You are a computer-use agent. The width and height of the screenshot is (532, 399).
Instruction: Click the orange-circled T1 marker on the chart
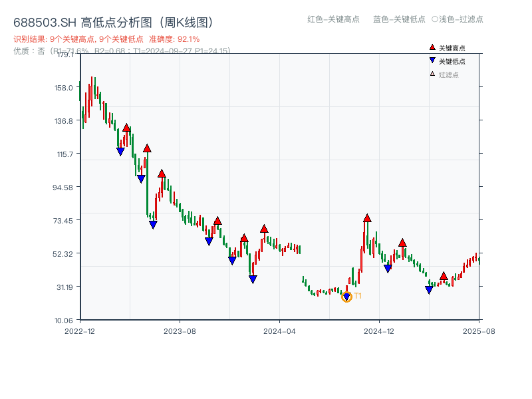(346, 295)
